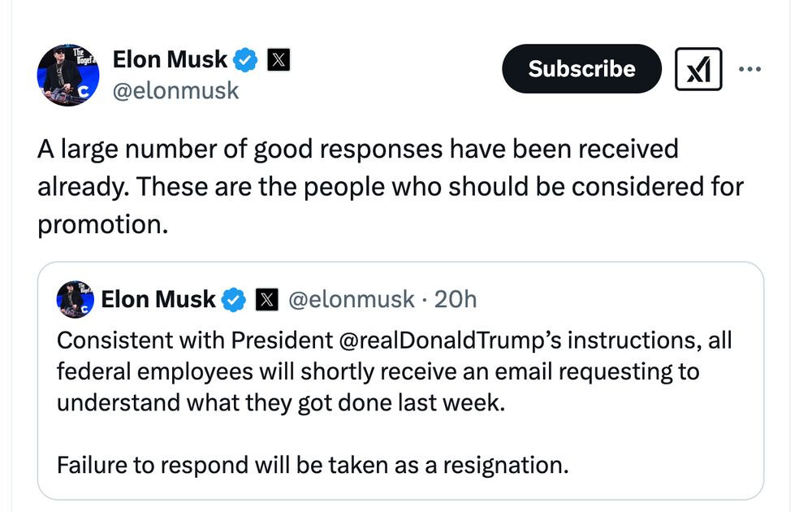Open the quoted post's 20h timestamp

click(x=456, y=300)
